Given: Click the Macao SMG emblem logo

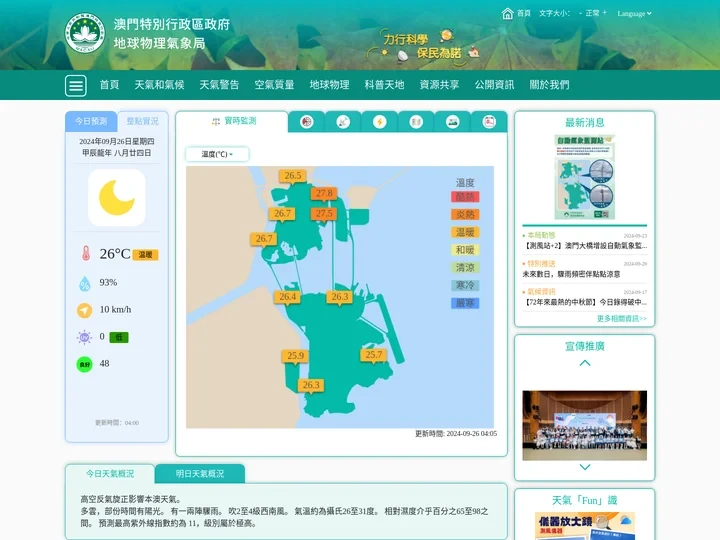Looking at the screenshot, I should point(84,33).
